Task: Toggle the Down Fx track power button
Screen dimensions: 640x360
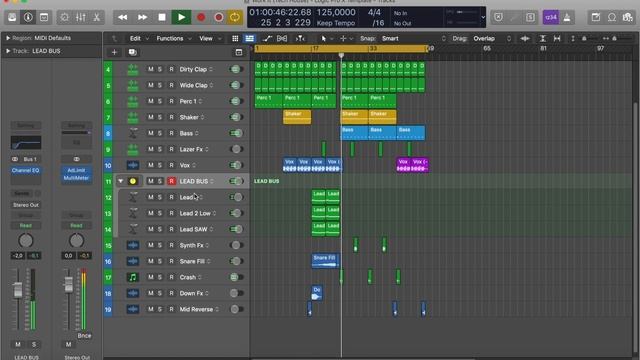Action: 236,293
